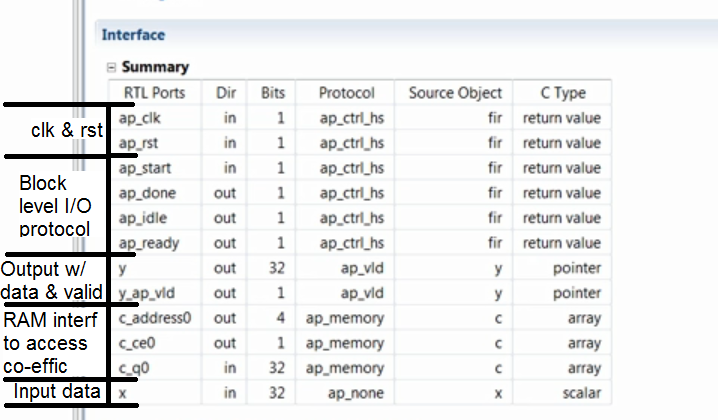This screenshot has height=420, width=718.
Task: Click the ap_idle port entry
Action: (x=143, y=218)
